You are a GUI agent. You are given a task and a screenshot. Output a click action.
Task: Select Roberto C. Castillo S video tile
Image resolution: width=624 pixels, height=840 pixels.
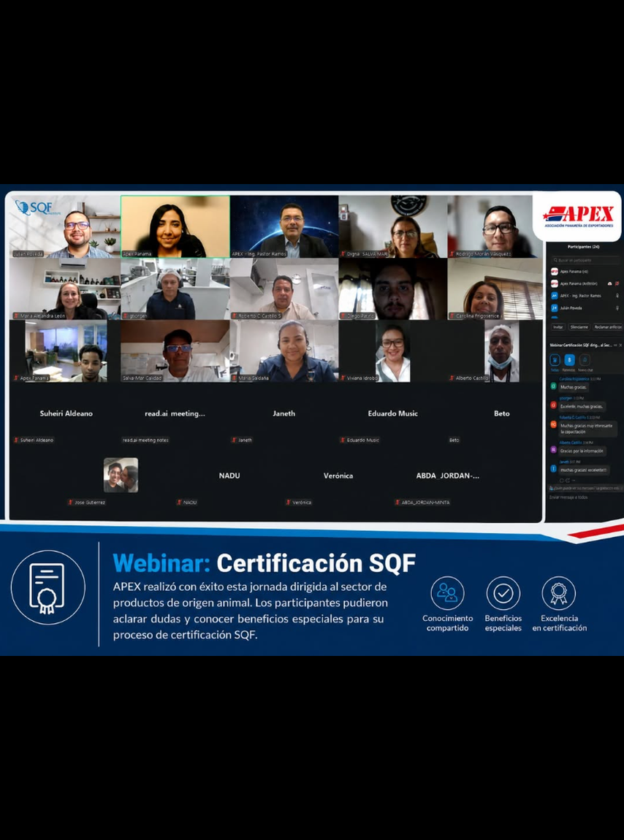284,289
